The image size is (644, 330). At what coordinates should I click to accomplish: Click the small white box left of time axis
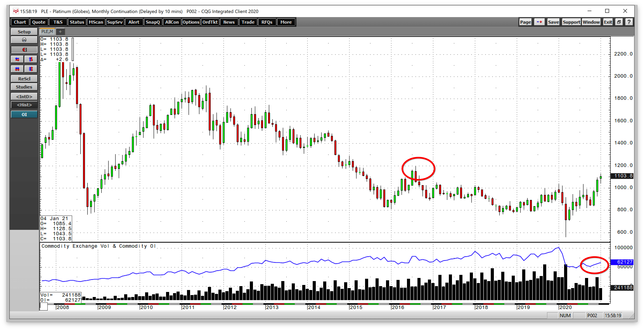pos(44,307)
